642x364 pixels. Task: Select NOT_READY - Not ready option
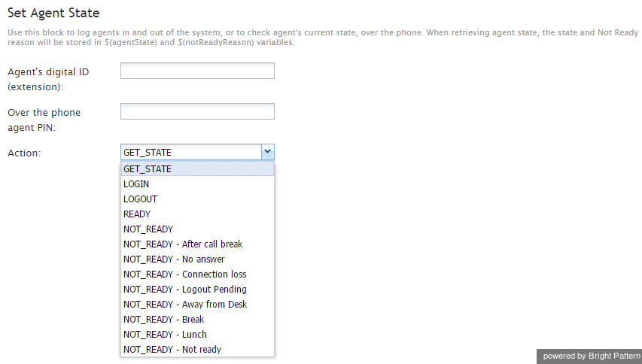click(x=197, y=350)
